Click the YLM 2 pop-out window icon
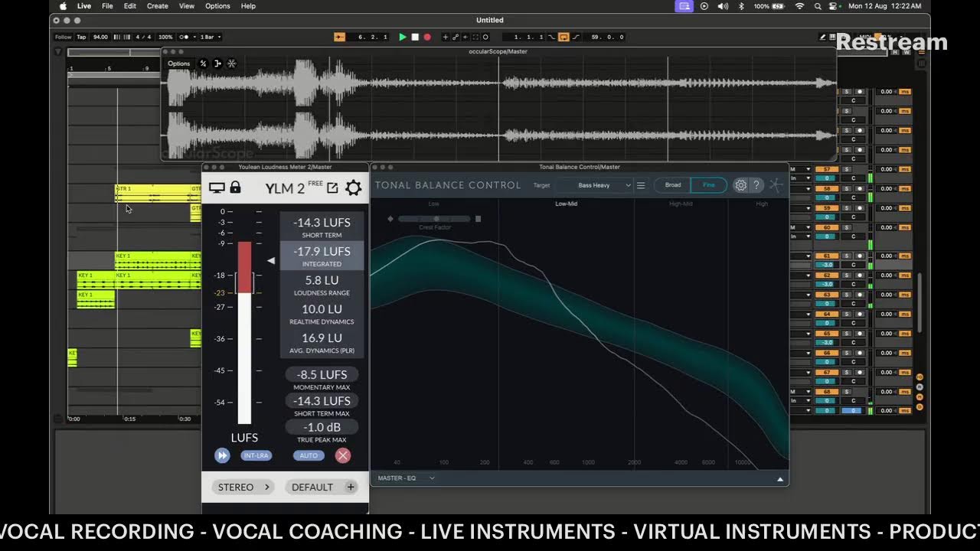This screenshot has height=551, width=980. (x=332, y=187)
